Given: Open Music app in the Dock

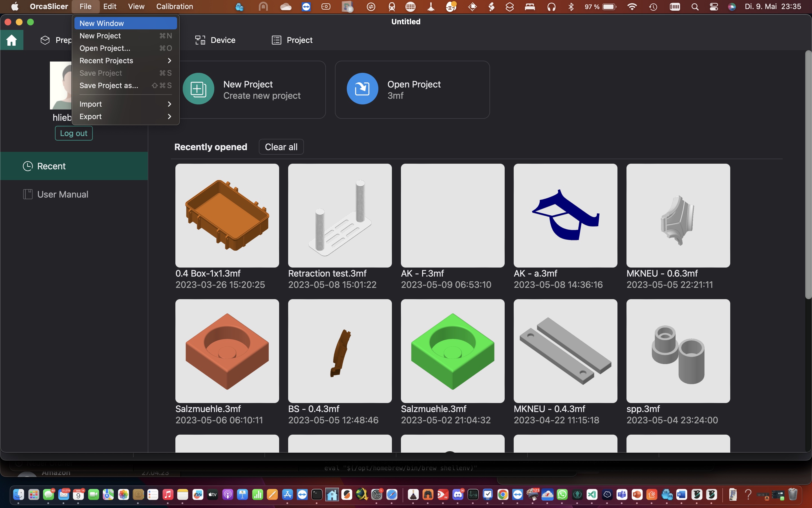Looking at the screenshot, I should tap(168, 494).
